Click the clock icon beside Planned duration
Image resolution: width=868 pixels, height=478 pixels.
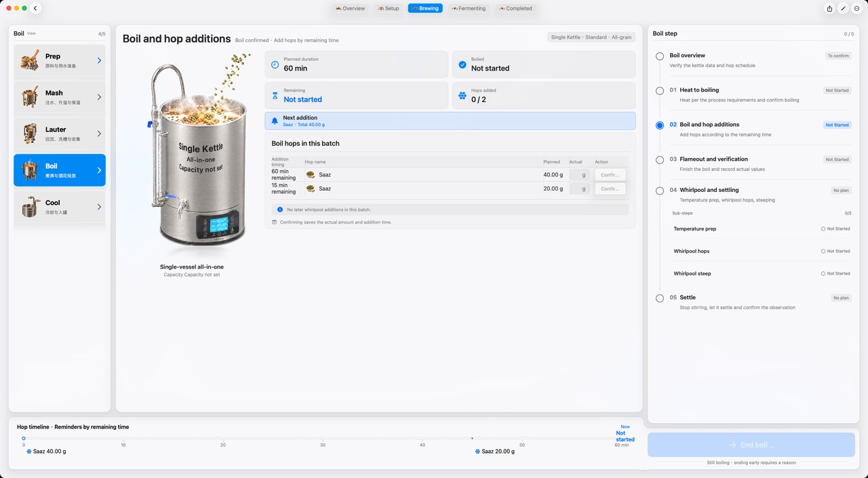[275, 64]
